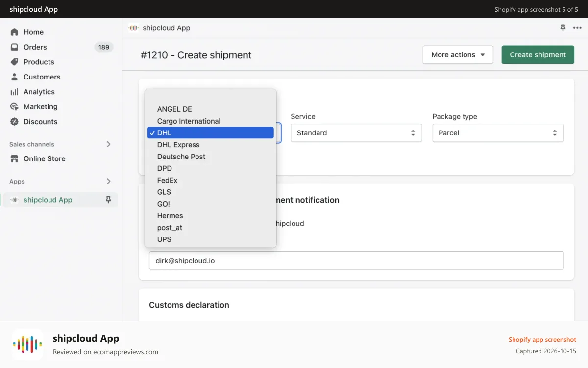Click the Customers person icon
Screen dimensions: 588x368
[x=14, y=77]
